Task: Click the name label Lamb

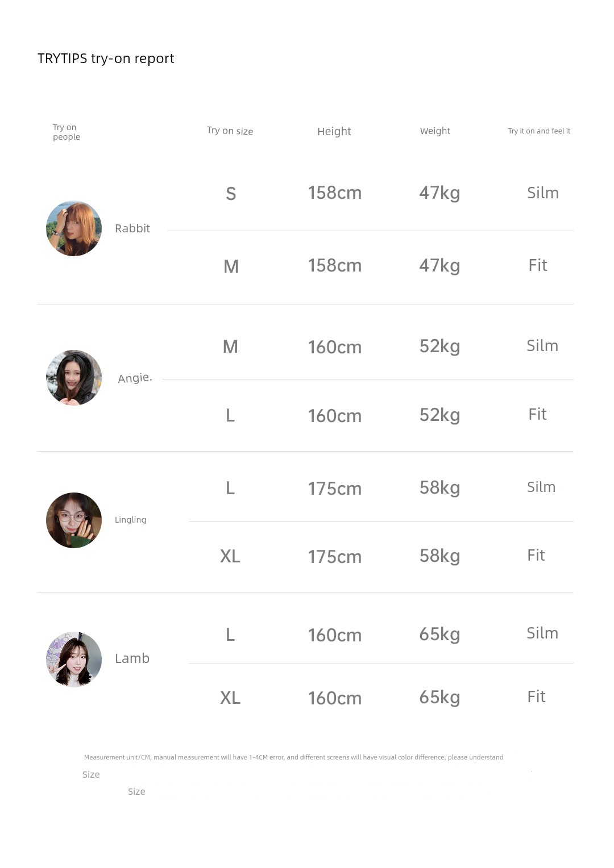Action: (x=132, y=658)
